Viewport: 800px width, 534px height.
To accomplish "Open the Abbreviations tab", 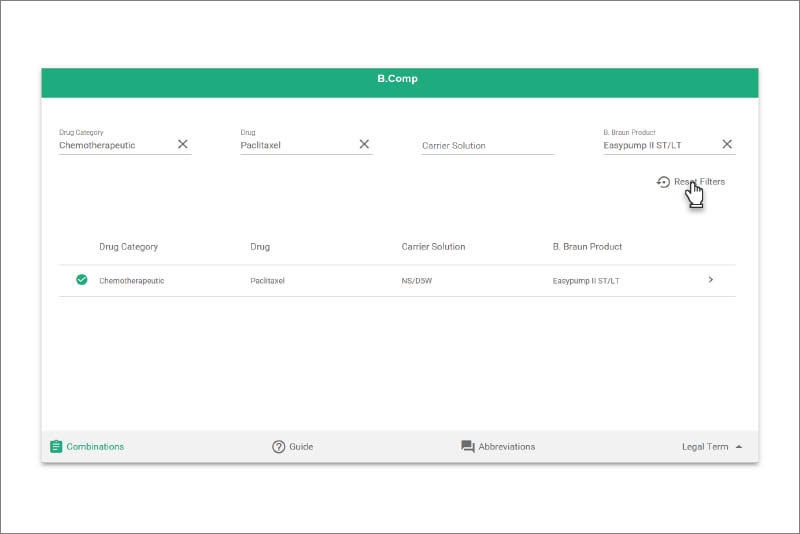I will (506, 447).
